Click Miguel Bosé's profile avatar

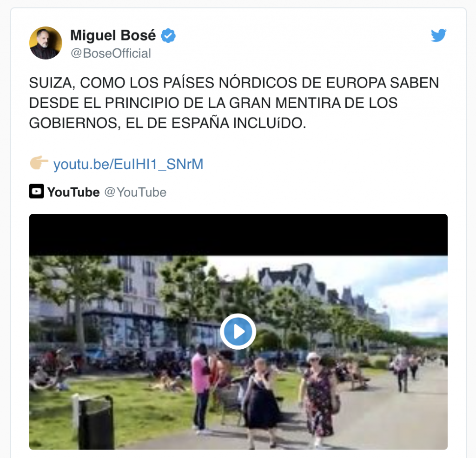46,43
